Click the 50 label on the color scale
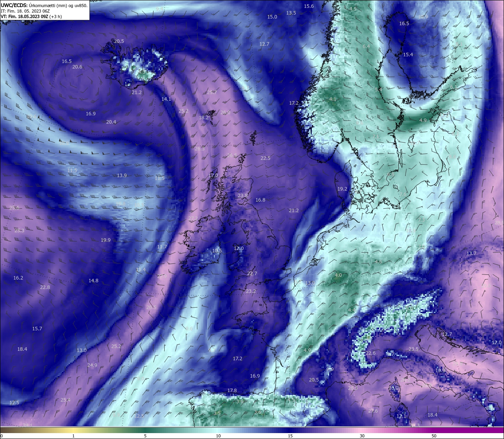 434,436
